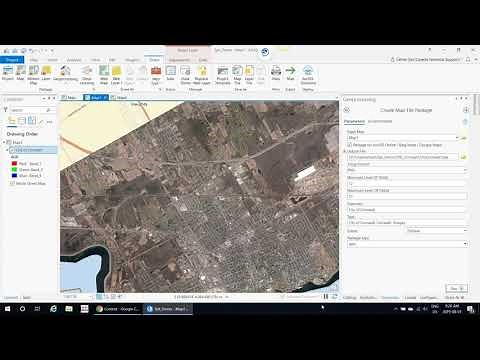Open the Package group dialog launcher
The image size is (480, 360).
point(94,89)
